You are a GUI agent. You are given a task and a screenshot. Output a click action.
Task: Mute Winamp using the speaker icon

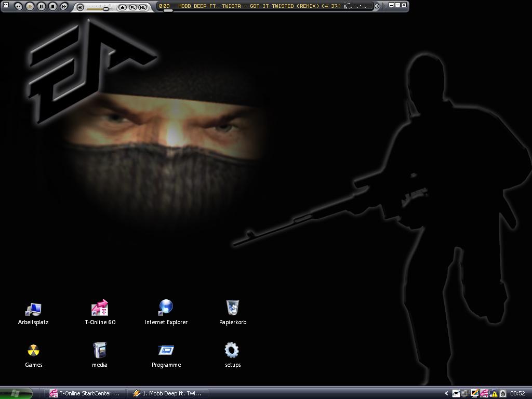click(x=80, y=7)
